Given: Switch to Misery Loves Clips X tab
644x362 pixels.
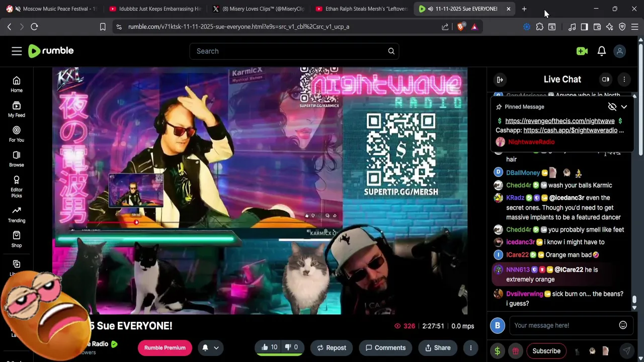Looking at the screenshot, I should pyautogui.click(x=258, y=9).
